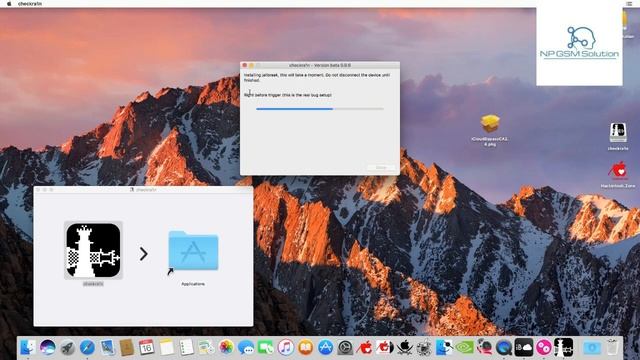Screen dimensions: 640x360
Task: Open Launchpad rocket icon
Action: [67, 348]
